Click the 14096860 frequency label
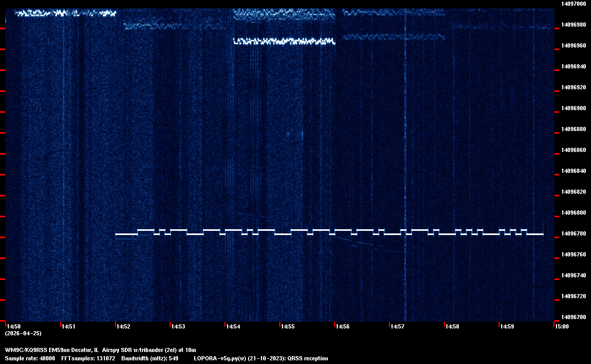This screenshot has width=591, height=364. [573, 150]
